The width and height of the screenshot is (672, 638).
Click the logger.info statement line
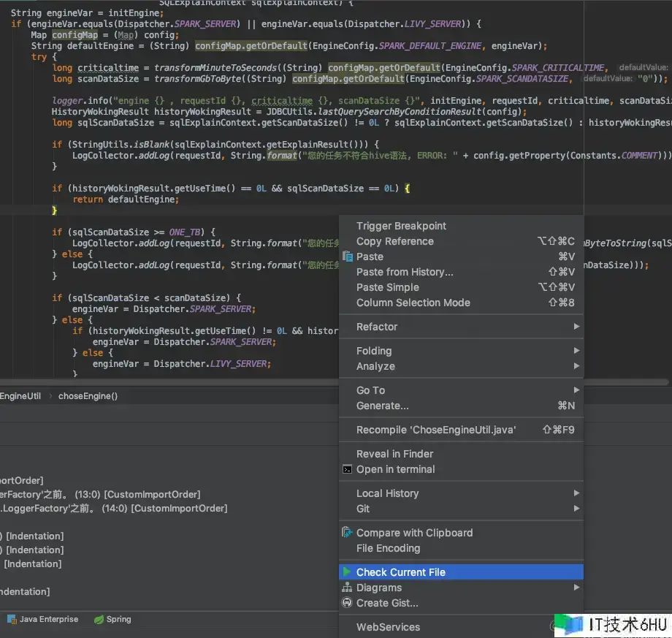point(362,101)
